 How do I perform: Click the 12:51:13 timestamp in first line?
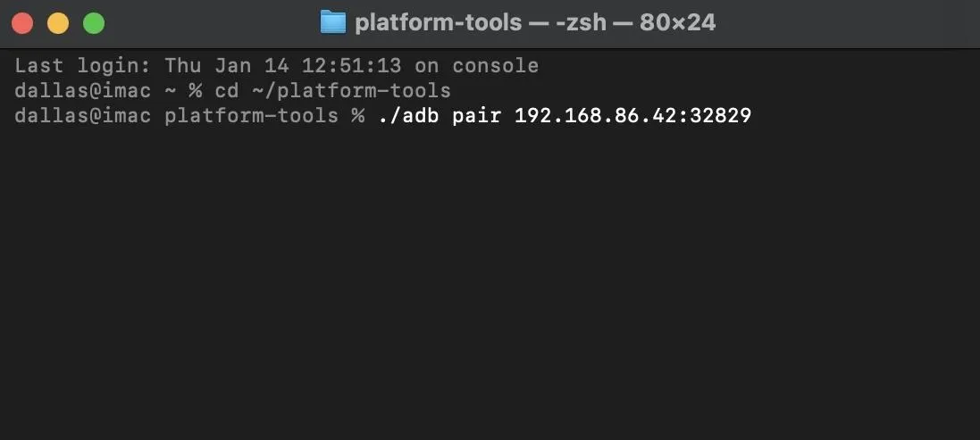tap(351, 65)
